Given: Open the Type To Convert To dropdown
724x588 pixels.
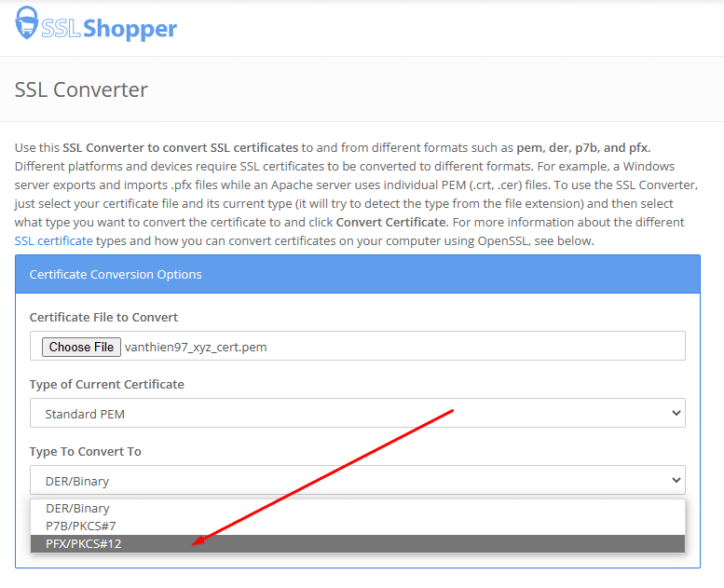Looking at the screenshot, I should point(358,480).
